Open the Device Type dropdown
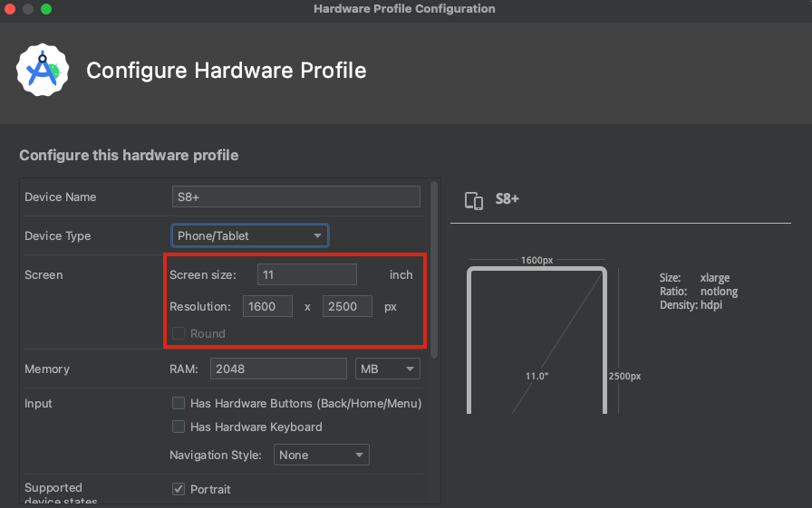The height and width of the screenshot is (508, 812). coord(250,236)
